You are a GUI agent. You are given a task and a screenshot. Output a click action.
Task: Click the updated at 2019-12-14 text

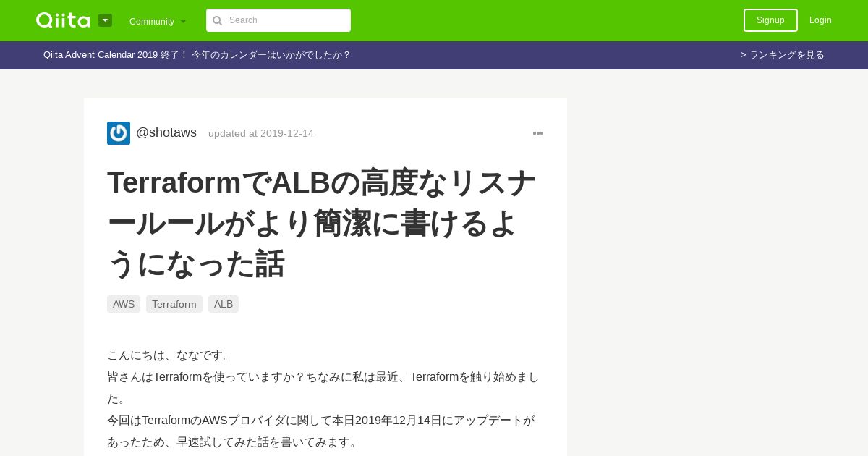pos(261,133)
